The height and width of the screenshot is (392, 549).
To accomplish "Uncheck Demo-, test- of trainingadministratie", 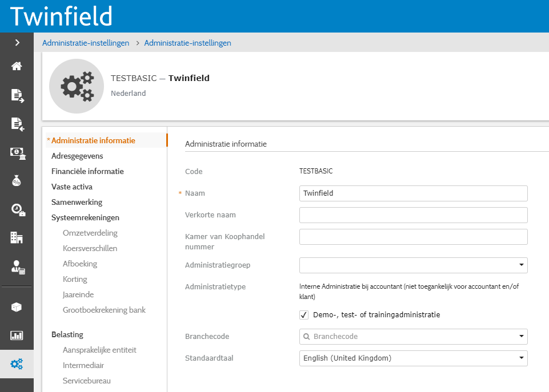I will [x=304, y=314].
